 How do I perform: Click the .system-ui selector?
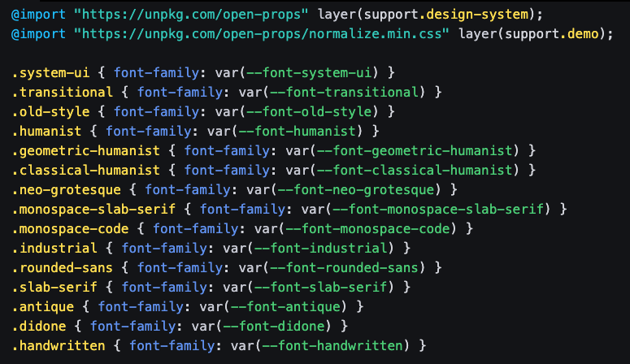click(x=50, y=73)
